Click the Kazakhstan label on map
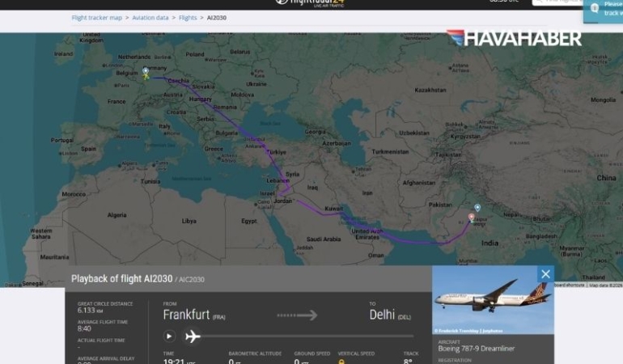The width and height of the screenshot is (623, 364). pos(430,91)
